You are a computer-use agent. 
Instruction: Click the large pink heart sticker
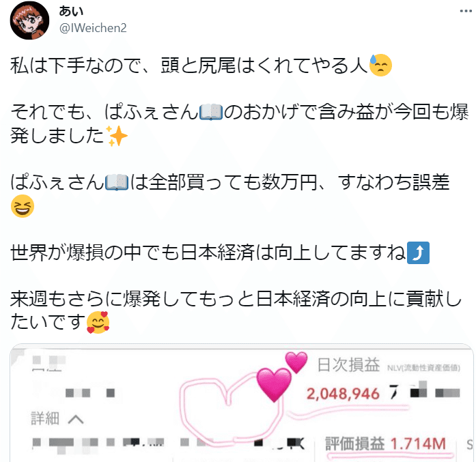point(274,385)
